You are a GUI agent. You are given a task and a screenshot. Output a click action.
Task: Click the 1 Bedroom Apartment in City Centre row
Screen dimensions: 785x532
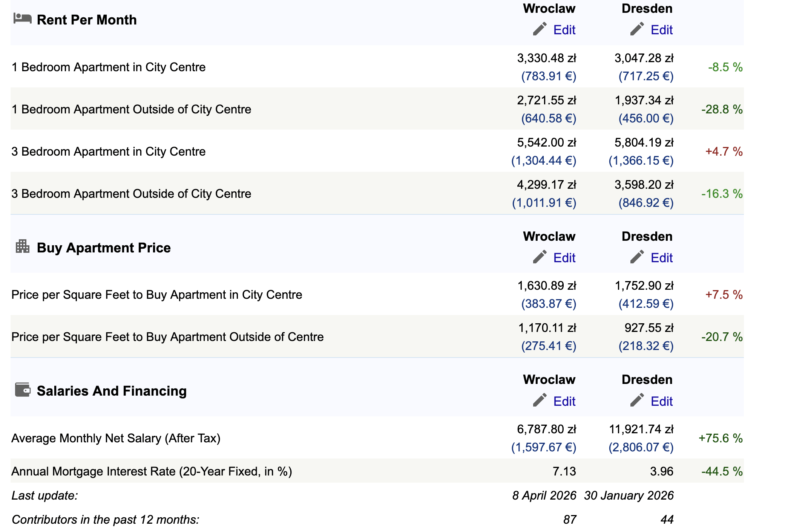pyautogui.click(x=109, y=67)
